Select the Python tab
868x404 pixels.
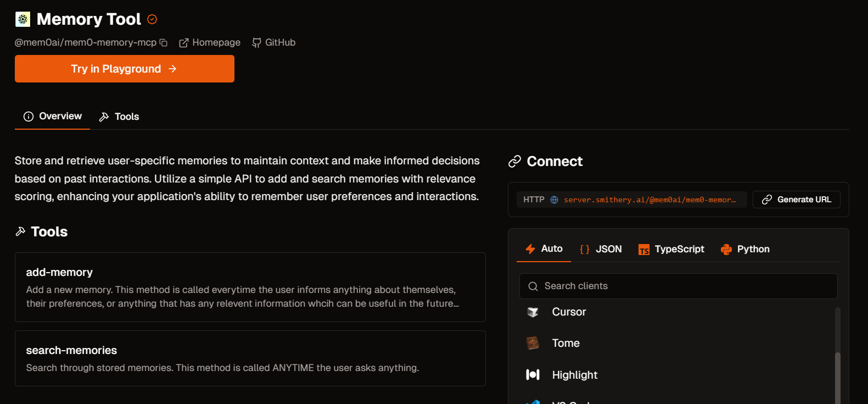tap(745, 249)
